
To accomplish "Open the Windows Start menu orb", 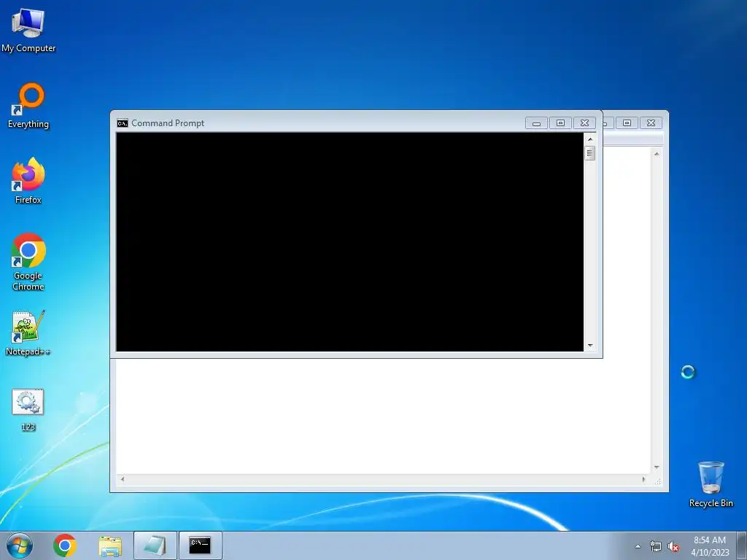I will coord(20,545).
